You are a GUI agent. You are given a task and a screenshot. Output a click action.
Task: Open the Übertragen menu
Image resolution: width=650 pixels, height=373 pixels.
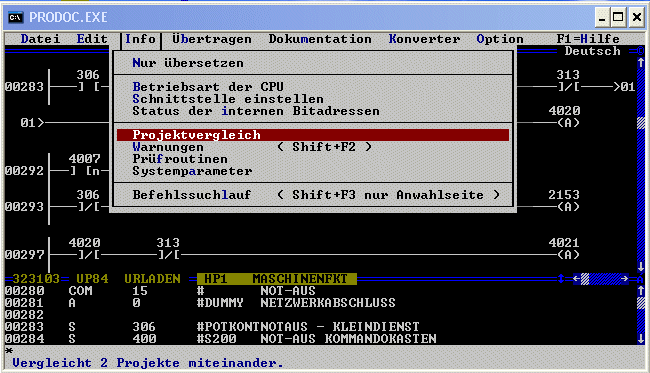pos(212,39)
